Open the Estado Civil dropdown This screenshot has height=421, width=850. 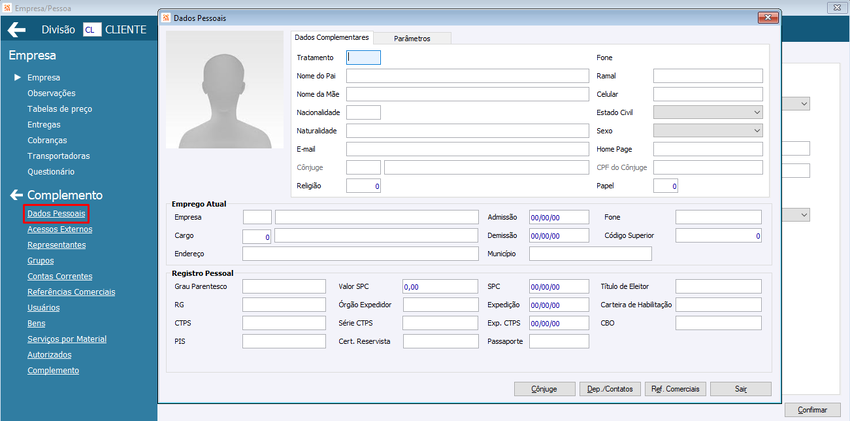point(708,112)
